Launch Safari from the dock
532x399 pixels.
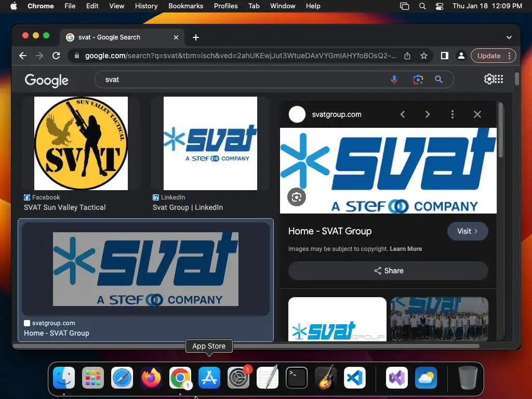click(x=122, y=378)
